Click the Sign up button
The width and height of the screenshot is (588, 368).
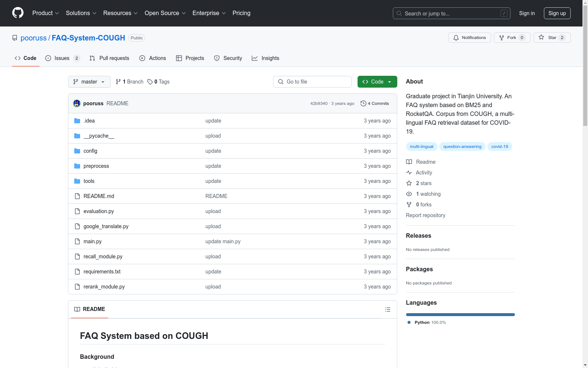coord(557,13)
